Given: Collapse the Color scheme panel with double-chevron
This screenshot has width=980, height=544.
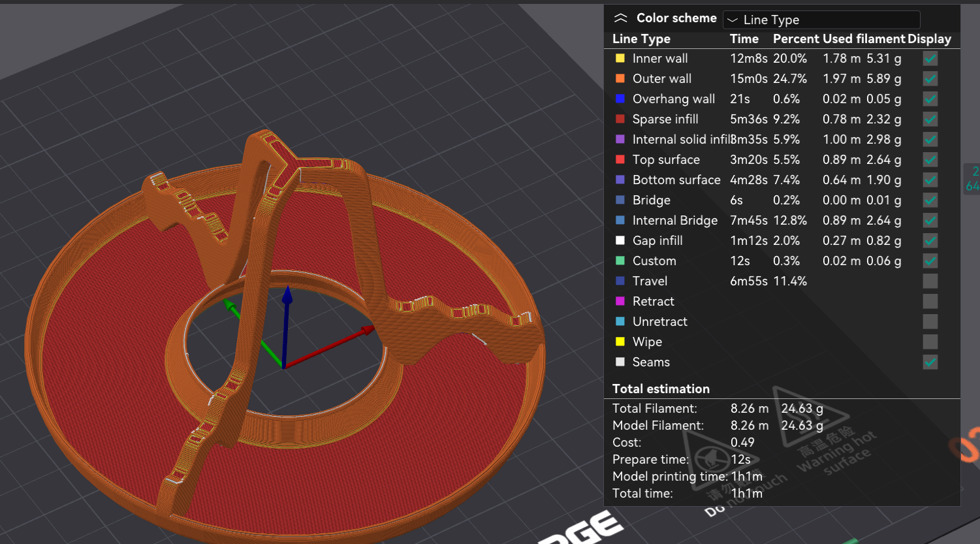Looking at the screenshot, I should pyautogui.click(x=620, y=18).
